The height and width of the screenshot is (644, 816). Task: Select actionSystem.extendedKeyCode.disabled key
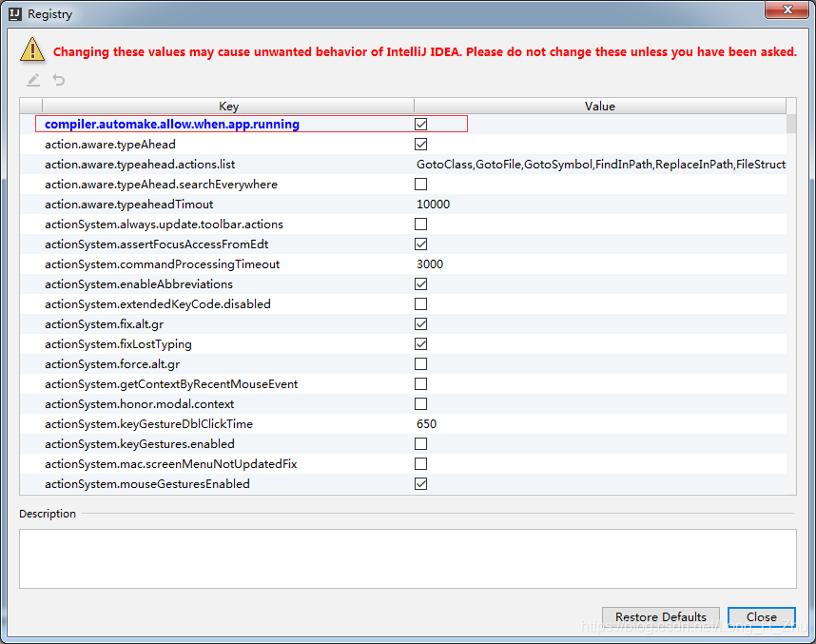158,304
